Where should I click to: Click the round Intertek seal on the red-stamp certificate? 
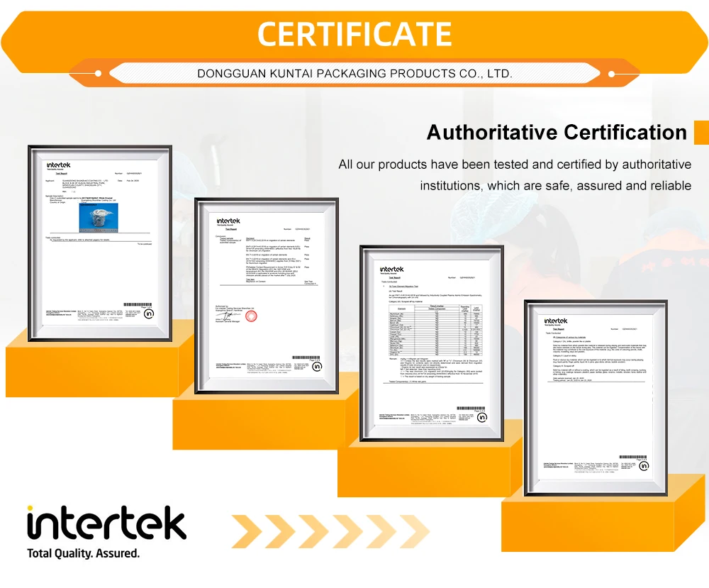click(318, 367)
